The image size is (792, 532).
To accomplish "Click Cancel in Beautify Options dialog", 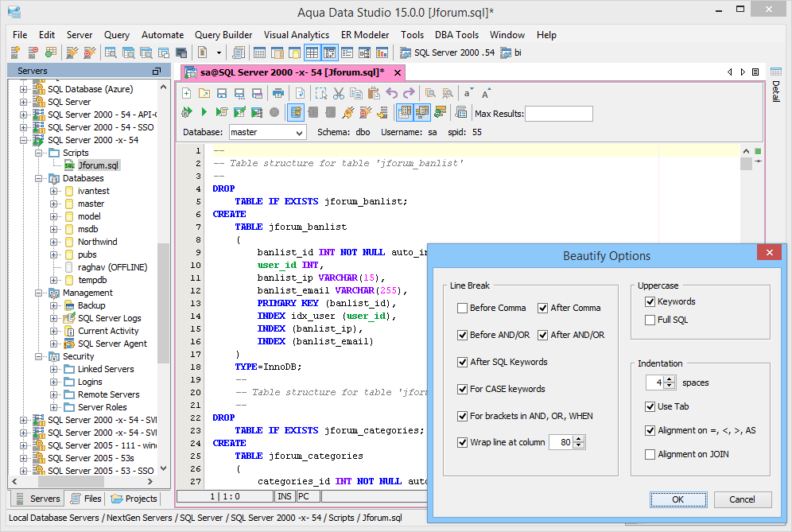I will 742,499.
